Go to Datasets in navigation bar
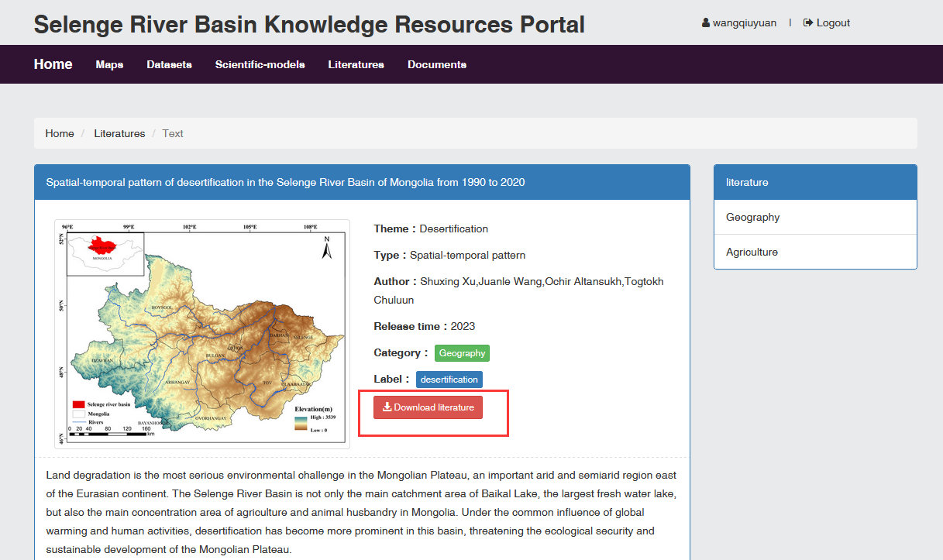 (170, 65)
